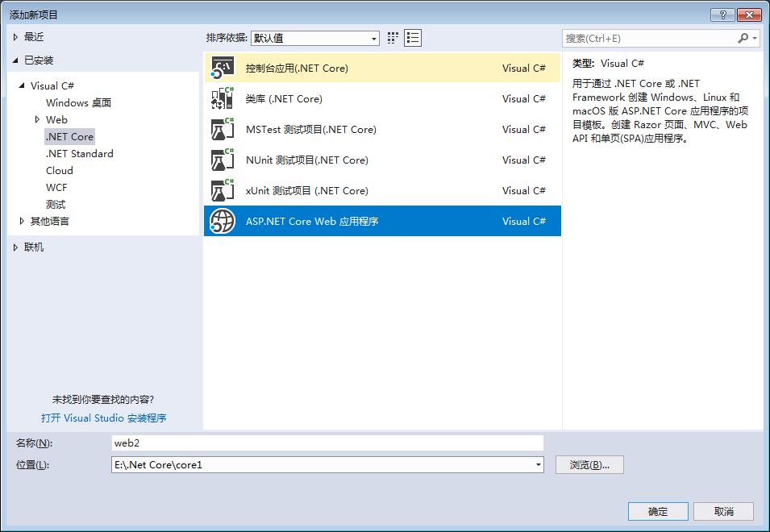Click Visual C# label in the 类库 row
The width and height of the screenshot is (770, 532).
point(523,98)
